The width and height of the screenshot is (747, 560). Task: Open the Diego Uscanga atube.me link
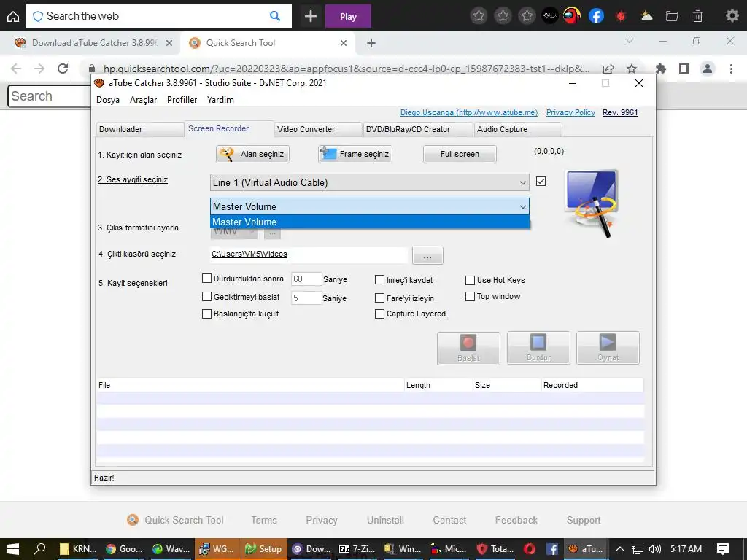point(469,112)
